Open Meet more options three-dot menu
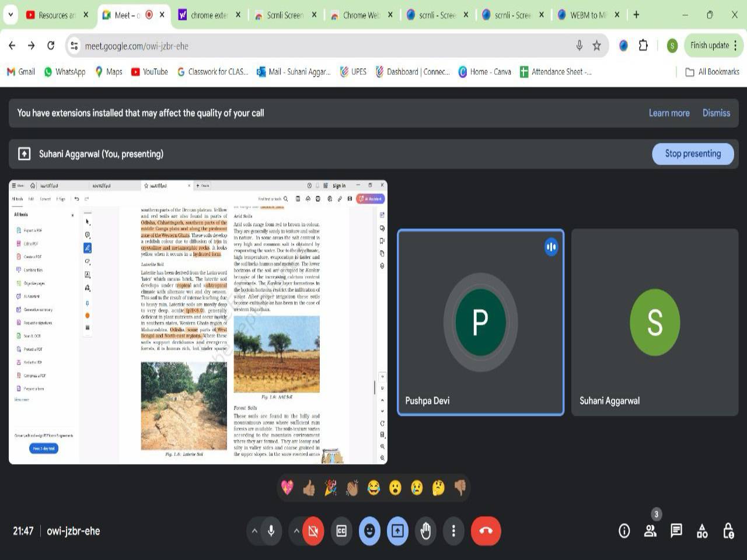 (x=453, y=531)
